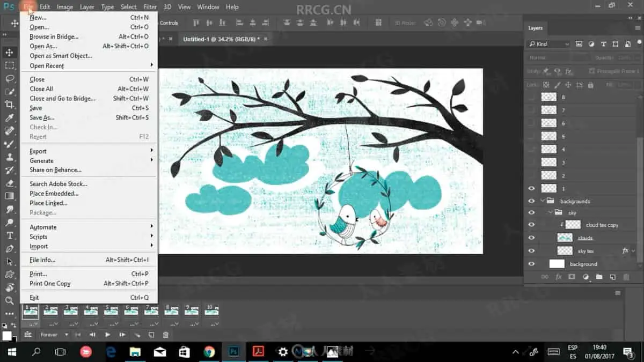Collapse the backgrounds group arrow

(543, 201)
